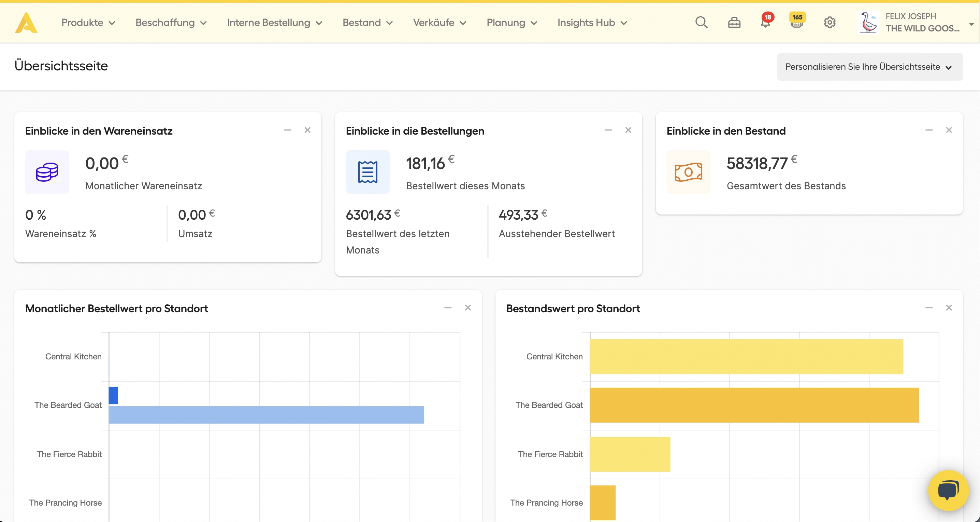980x522 pixels.
Task: Click the stacked coins Wareneinsatz icon
Action: click(47, 172)
